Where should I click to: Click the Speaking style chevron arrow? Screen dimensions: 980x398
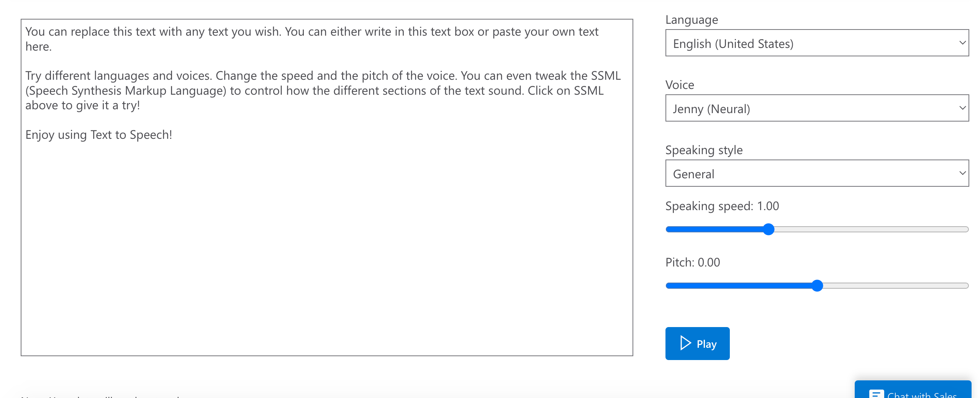click(x=962, y=173)
